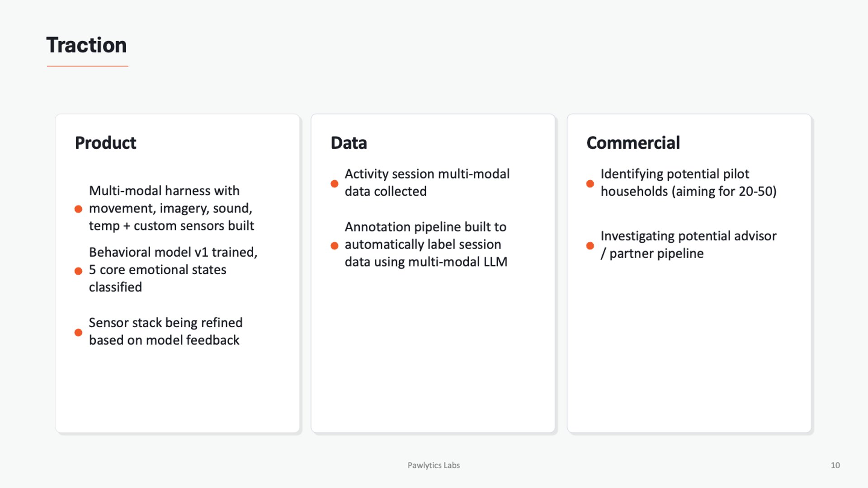The height and width of the screenshot is (488, 868).
Task: Click the Identifying potential pilot households text
Action: [688, 183]
